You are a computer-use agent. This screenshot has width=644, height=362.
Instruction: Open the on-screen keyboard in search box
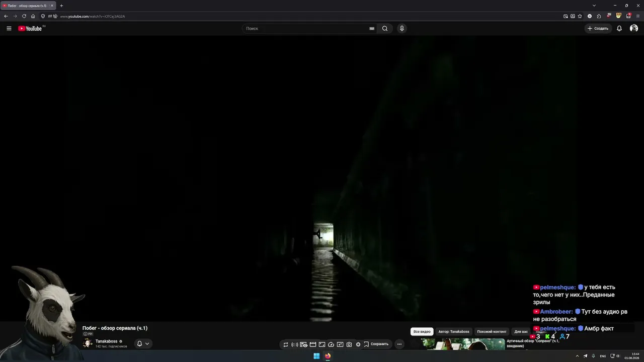(372, 29)
